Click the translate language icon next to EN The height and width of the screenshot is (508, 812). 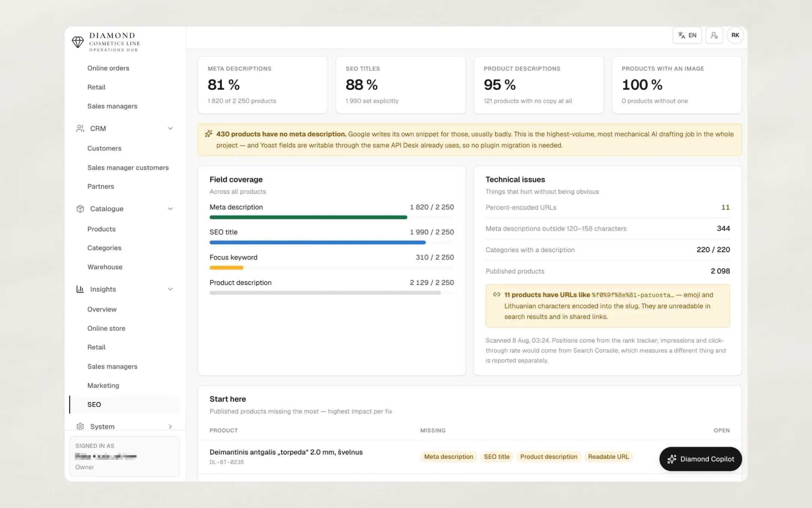point(681,35)
